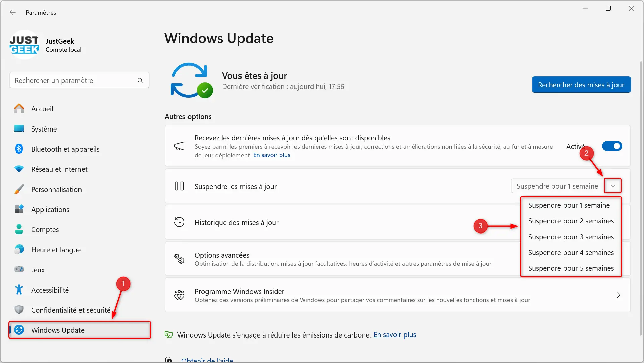Click the pause icon for Suspendre

tap(179, 186)
